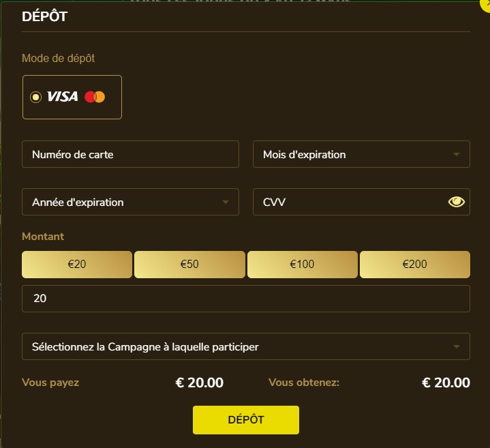Focus the Numéro de carte field
490x448 pixels.
[x=130, y=154]
